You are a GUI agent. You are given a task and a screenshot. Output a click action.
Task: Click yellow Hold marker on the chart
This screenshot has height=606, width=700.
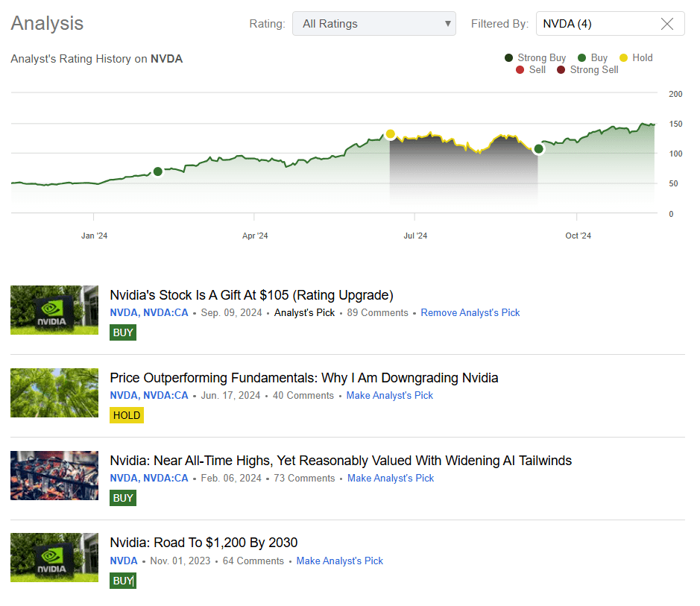(390, 134)
